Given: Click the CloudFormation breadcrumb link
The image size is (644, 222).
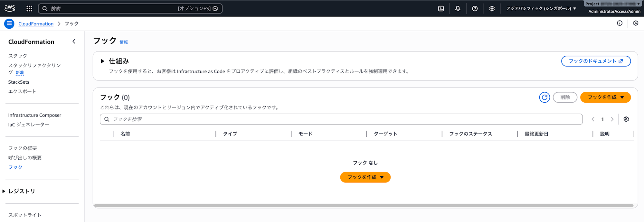Looking at the screenshot, I should pos(36,24).
